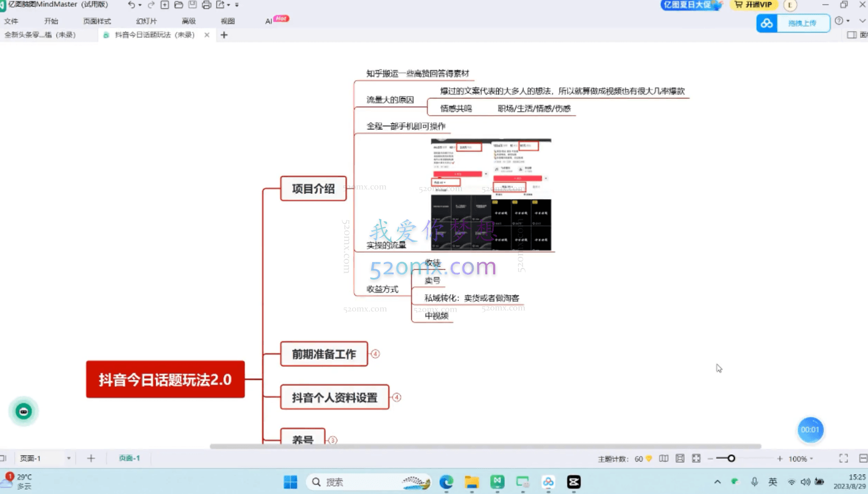Toggle full screen mode from status bar
868x494 pixels.
[844, 459]
